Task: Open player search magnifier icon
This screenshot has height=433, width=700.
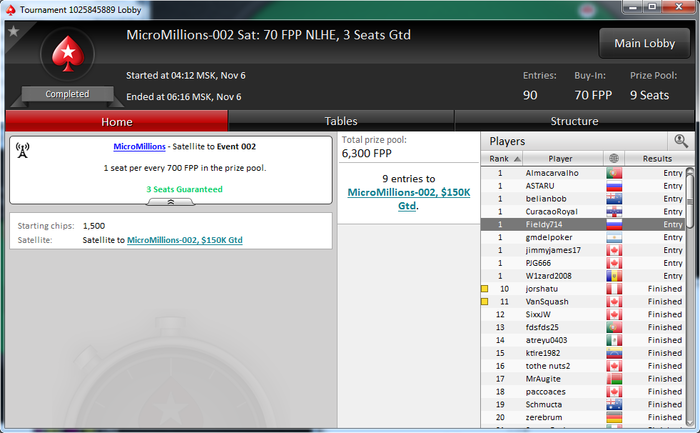Action: pos(681,141)
